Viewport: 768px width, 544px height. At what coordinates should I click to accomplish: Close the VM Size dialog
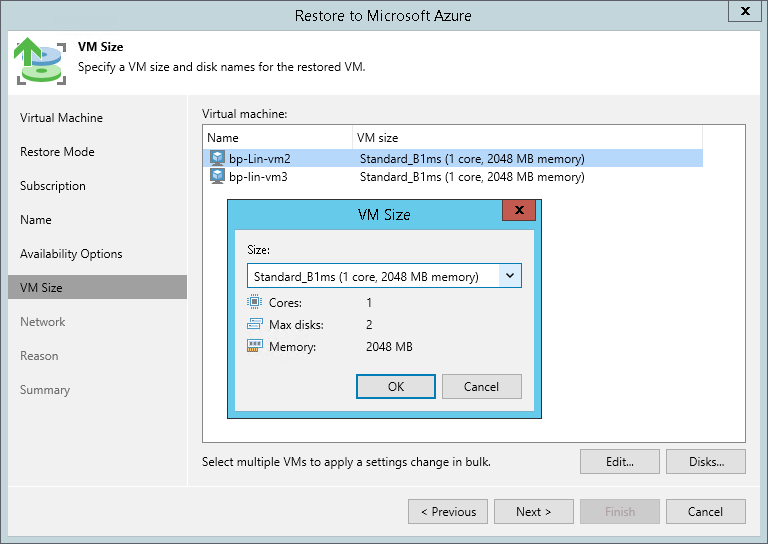(519, 210)
